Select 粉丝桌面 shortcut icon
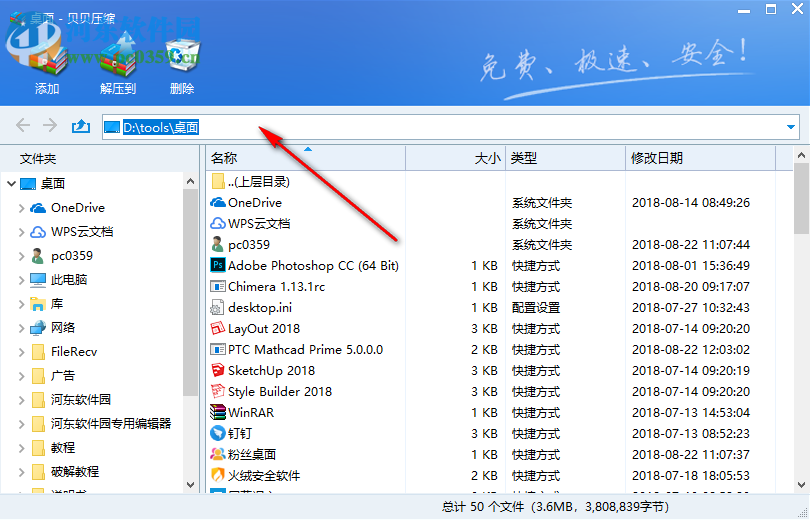Screen dimensions: 810x520 tap(217, 454)
